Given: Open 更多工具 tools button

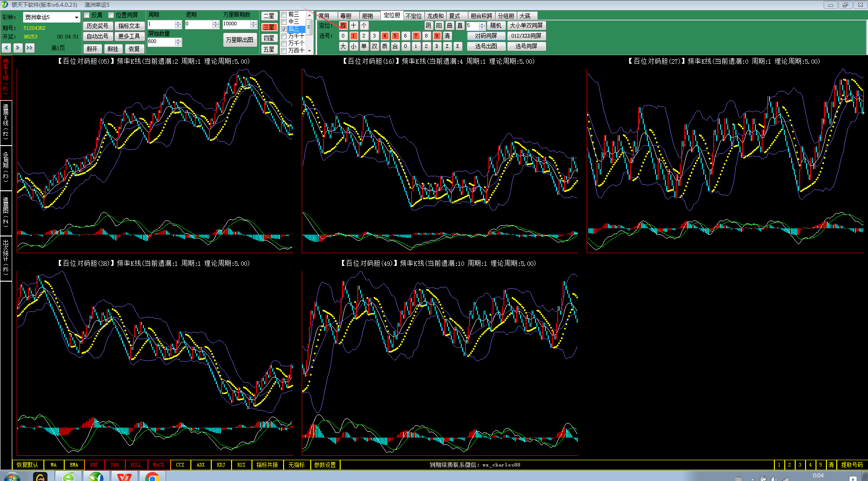Looking at the screenshot, I should pyautogui.click(x=129, y=36).
